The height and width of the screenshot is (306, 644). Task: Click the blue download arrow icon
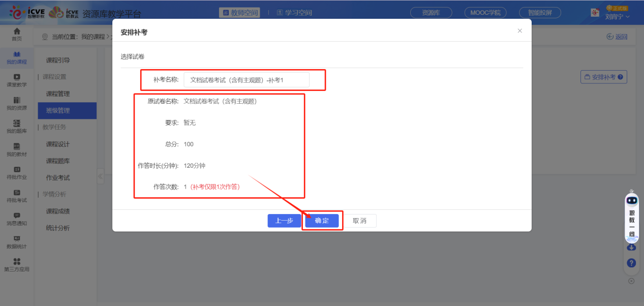(631, 247)
